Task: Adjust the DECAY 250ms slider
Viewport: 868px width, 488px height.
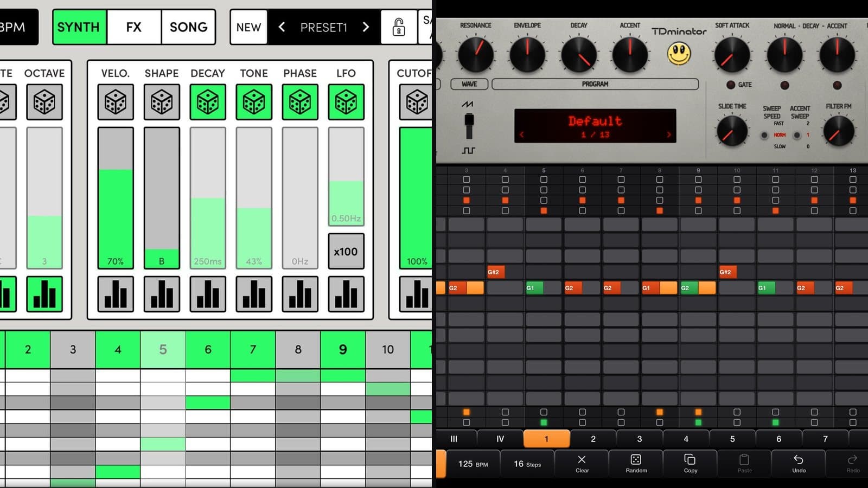Action: coord(208,198)
